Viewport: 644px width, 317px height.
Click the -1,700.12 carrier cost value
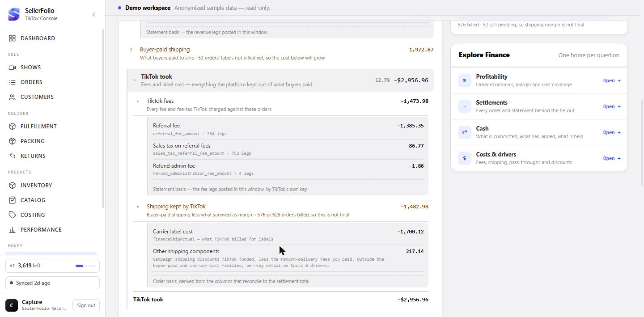click(x=411, y=232)
